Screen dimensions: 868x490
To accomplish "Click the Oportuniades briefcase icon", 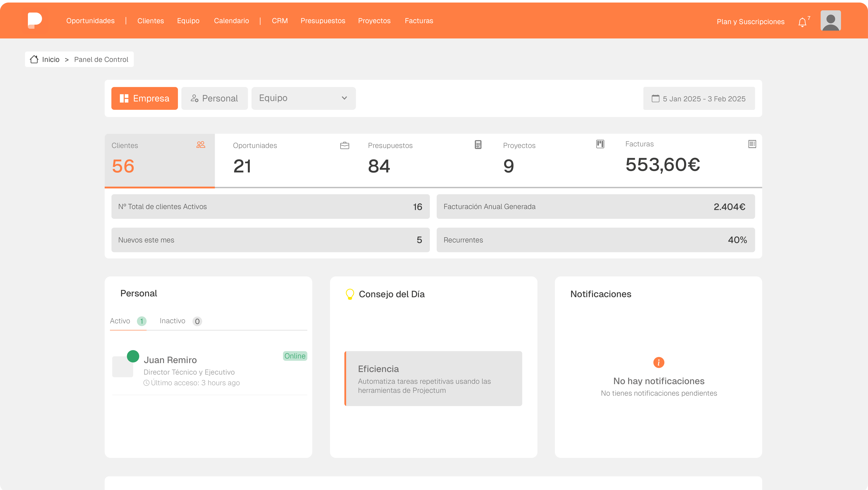I will tap(345, 146).
